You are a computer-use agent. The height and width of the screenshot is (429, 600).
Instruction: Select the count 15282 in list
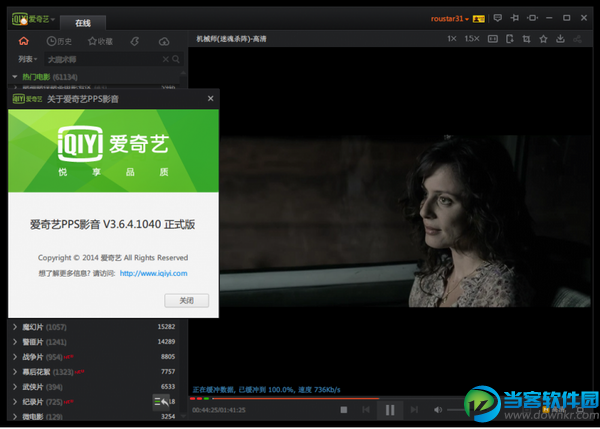coord(166,326)
